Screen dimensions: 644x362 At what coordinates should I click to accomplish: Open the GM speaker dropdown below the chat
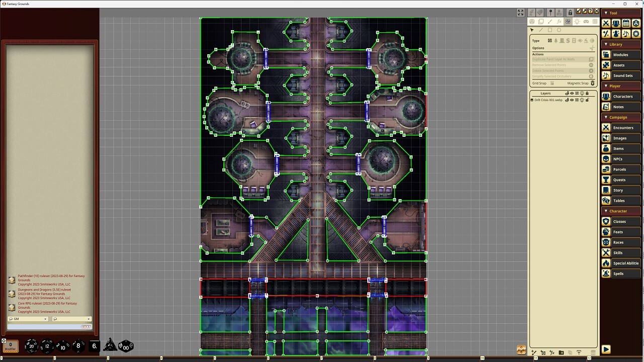point(46,319)
